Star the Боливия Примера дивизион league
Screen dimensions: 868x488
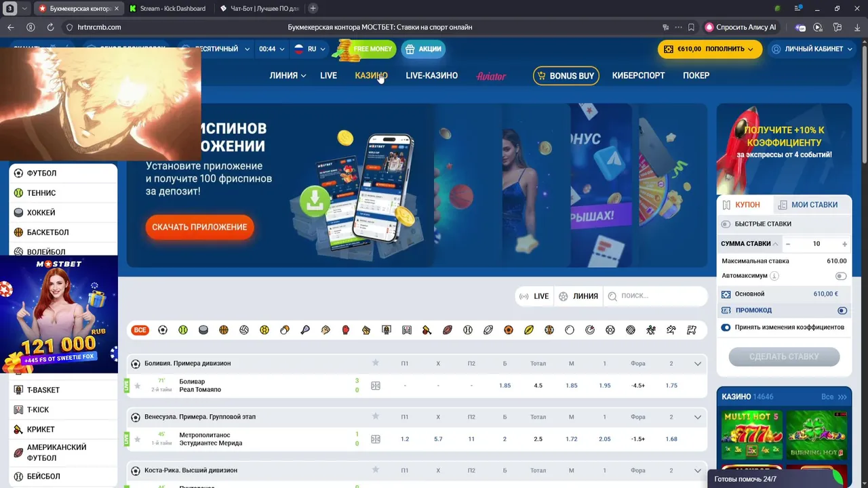pyautogui.click(x=376, y=363)
